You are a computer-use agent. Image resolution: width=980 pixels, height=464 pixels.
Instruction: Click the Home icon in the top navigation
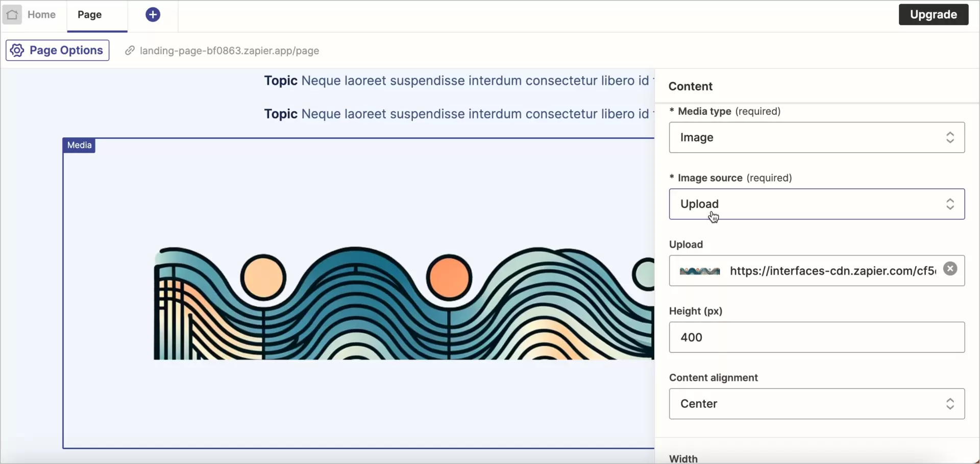point(12,14)
